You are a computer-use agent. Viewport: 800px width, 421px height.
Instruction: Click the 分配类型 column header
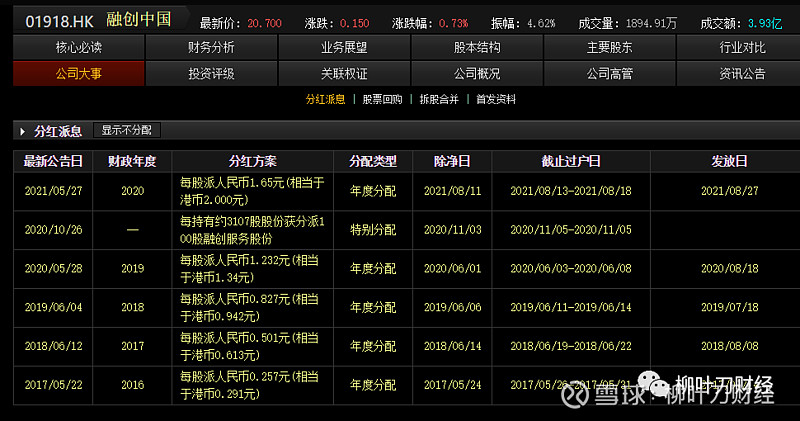coord(373,161)
